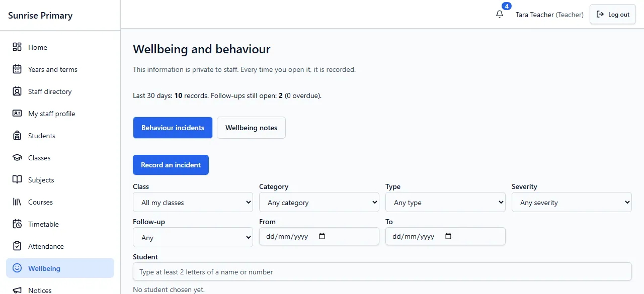Click the Timetable calendar-clock icon
This screenshot has width=644, height=294.
click(x=17, y=224)
